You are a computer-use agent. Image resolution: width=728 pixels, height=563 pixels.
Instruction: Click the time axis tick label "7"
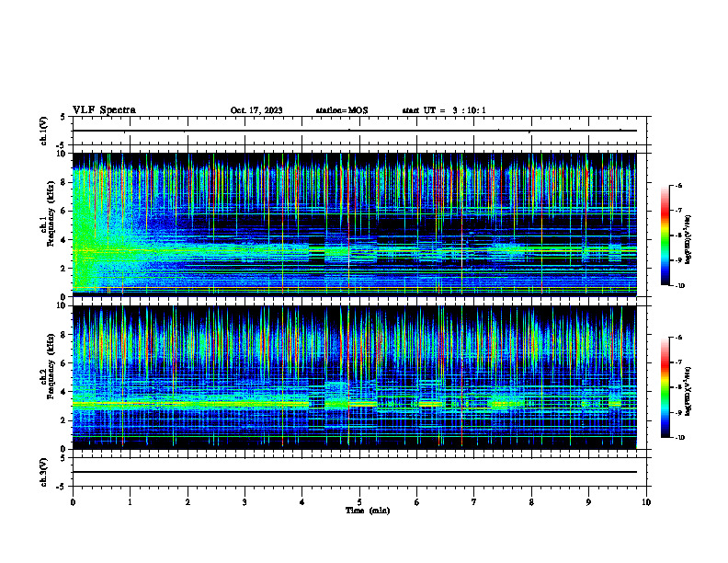[x=474, y=502]
